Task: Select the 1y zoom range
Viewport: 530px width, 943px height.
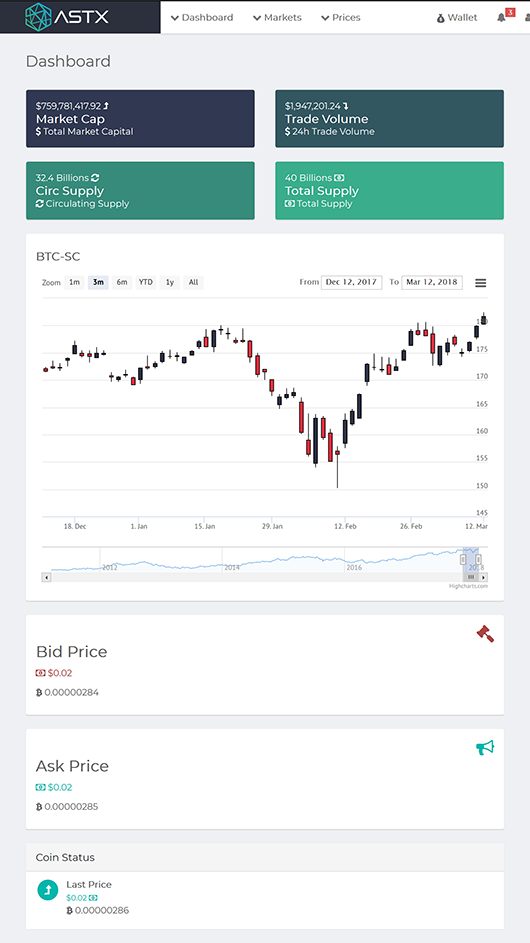Action: point(170,282)
